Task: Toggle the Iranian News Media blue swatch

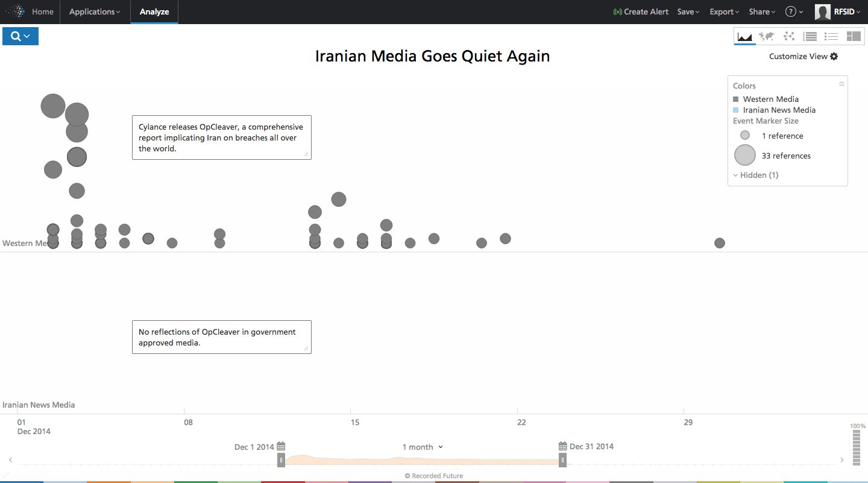Action: tap(735, 110)
